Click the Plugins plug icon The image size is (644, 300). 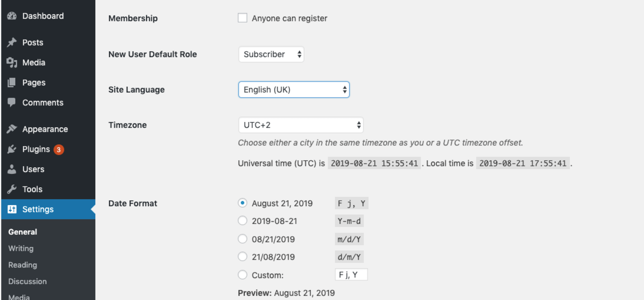tap(12, 149)
